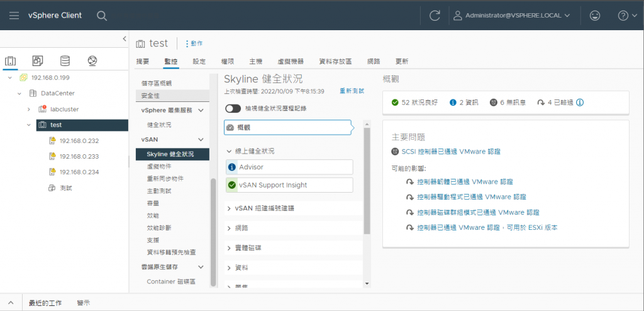Viewport: 644px width, 311px height.
Task: Open 資料移轉預先檢查 under vSAN
Action: 171,252
